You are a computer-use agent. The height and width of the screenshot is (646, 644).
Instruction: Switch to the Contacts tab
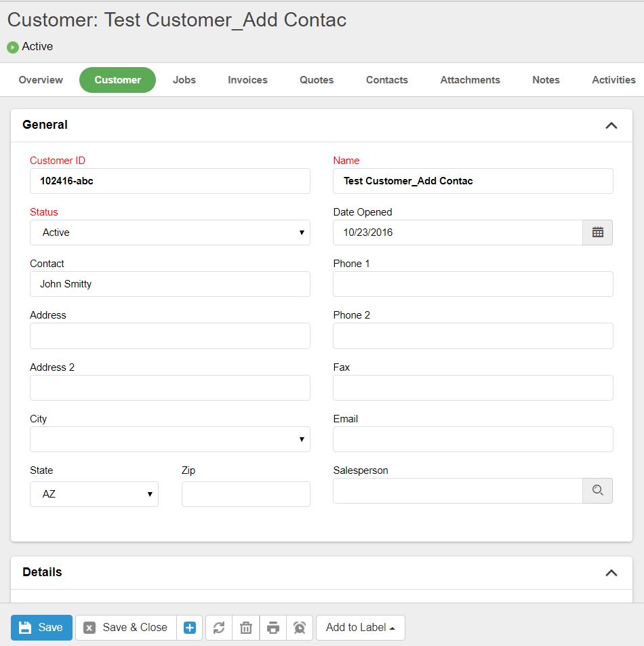click(x=386, y=80)
